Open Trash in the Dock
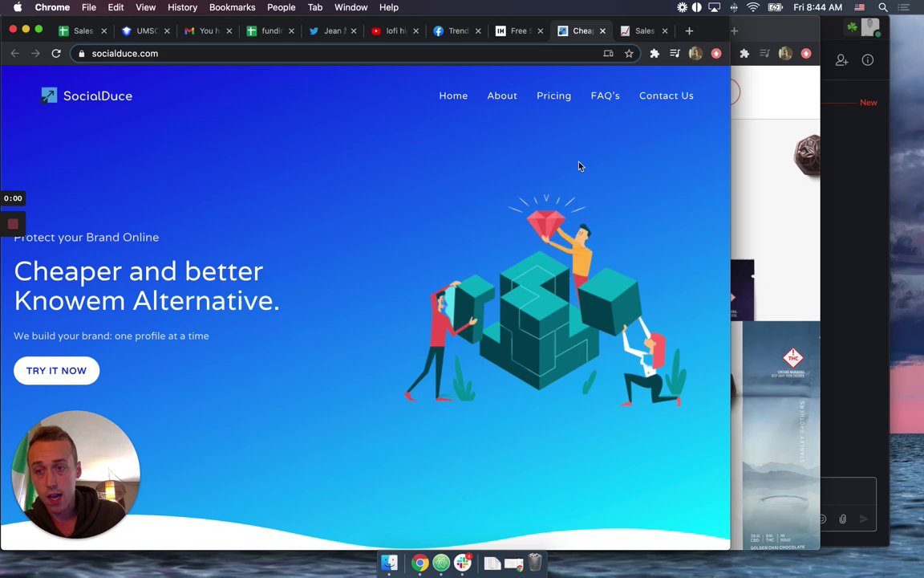Screen dimensions: 924x578 coord(534,563)
